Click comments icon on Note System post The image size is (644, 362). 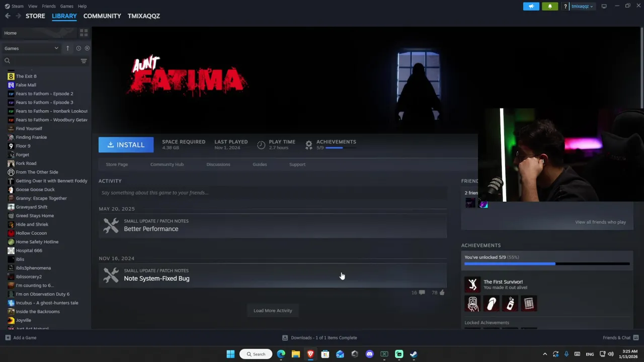pos(422,293)
